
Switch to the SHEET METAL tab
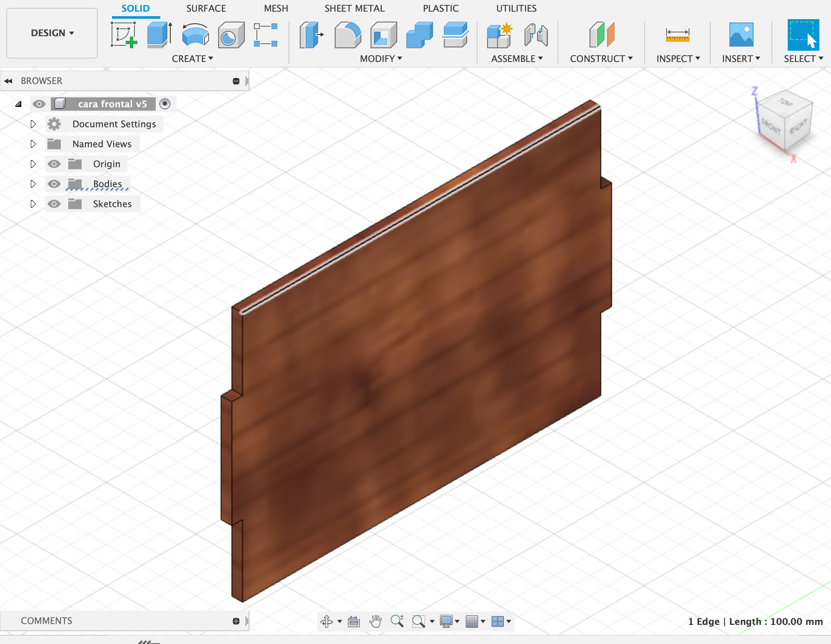click(354, 8)
